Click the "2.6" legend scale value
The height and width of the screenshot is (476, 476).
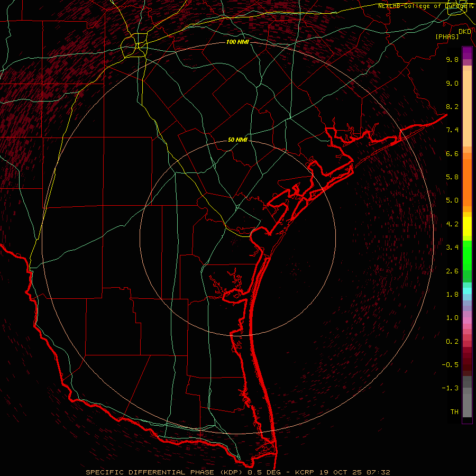pyautogui.click(x=452, y=271)
